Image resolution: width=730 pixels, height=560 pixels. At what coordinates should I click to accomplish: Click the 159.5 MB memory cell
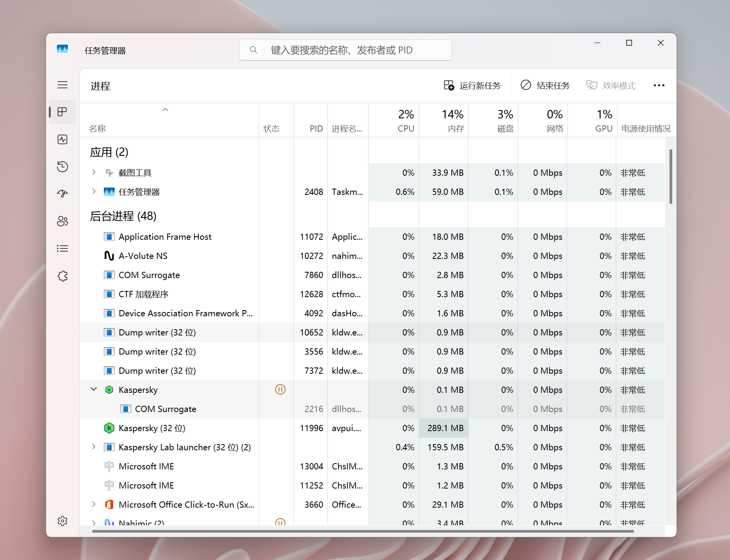pos(443,447)
